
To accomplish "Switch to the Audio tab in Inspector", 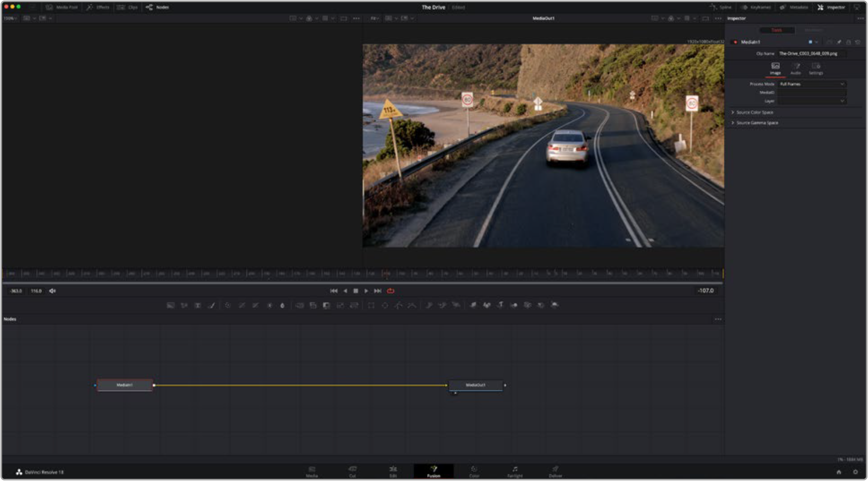I will coord(795,68).
